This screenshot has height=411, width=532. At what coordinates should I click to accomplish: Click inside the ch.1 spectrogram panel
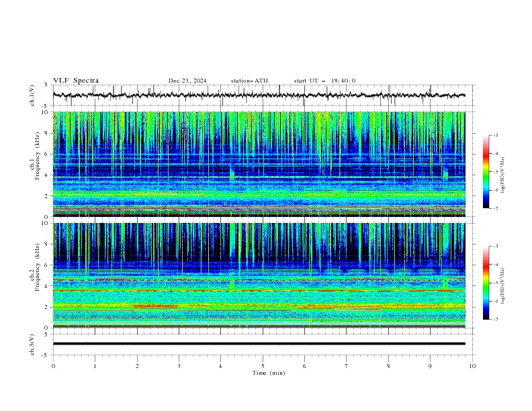tap(259, 164)
